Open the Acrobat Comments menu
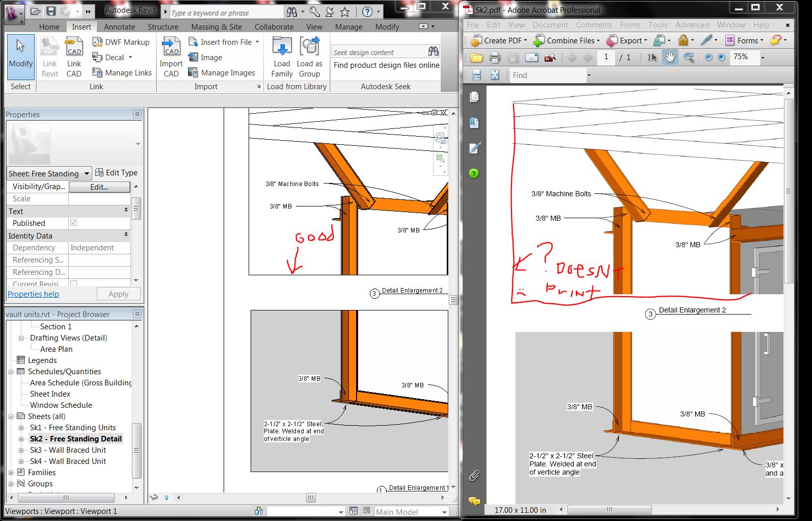The height and width of the screenshot is (521, 812). click(x=593, y=25)
